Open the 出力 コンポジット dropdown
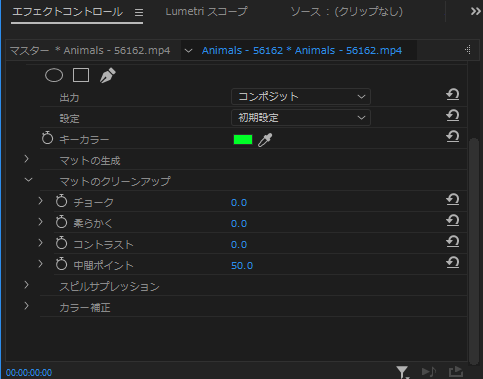The height and width of the screenshot is (379, 483). click(301, 97)
